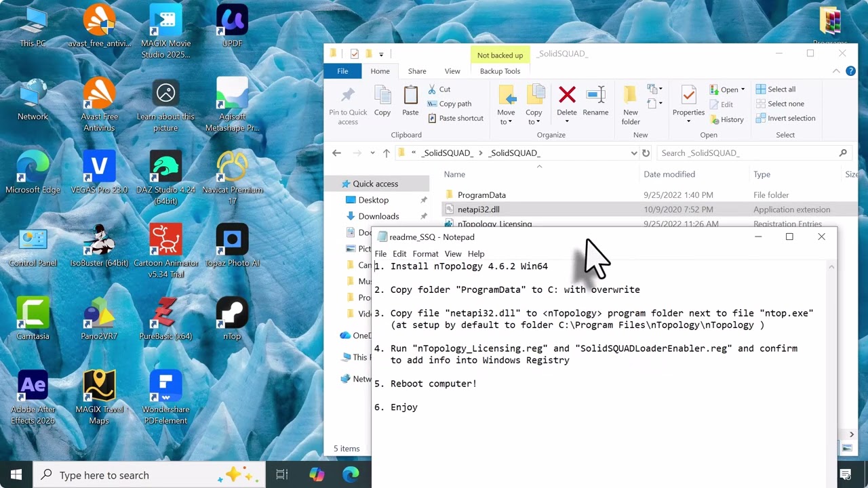Image resolution: width=868 pixels, height=488 pixels.
Task: Launch MAGIX Movie Studio 2025 shortcut
Action: (165, 31)
